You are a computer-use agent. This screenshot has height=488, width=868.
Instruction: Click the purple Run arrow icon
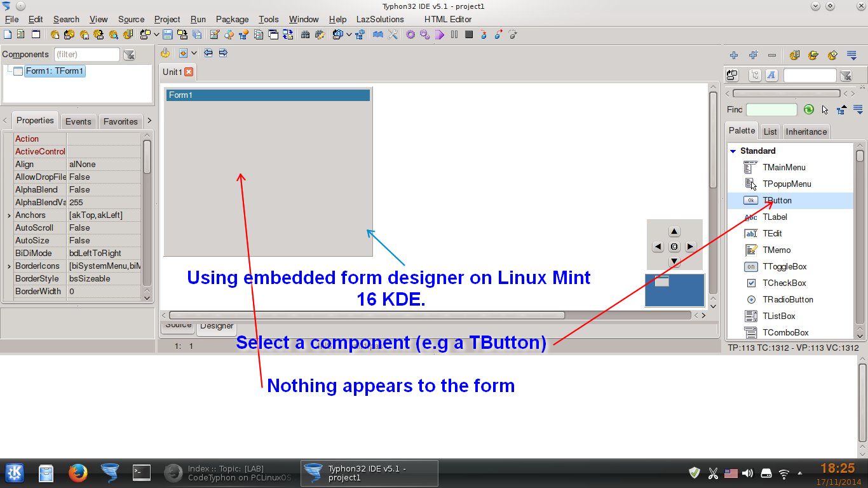439,34
